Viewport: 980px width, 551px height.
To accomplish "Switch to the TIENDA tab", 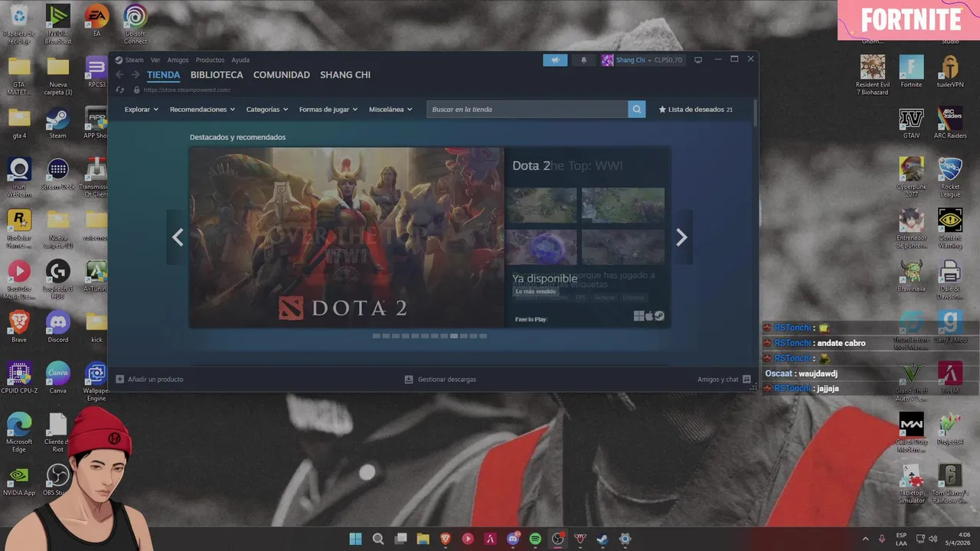I will click(163, 75).
